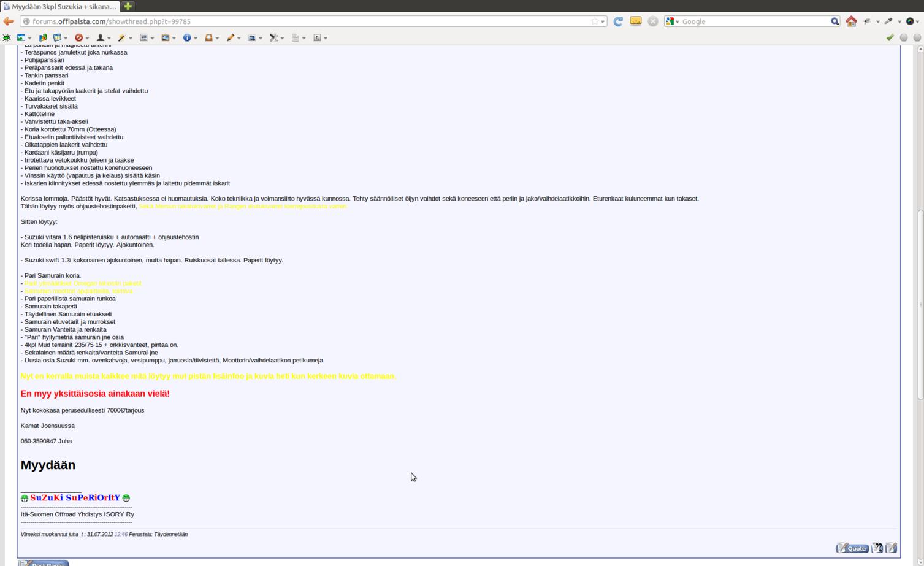The width and height of the screenshot is (924, 566).
Task: Click the Google search input field
Action: (x=754, y=21)
